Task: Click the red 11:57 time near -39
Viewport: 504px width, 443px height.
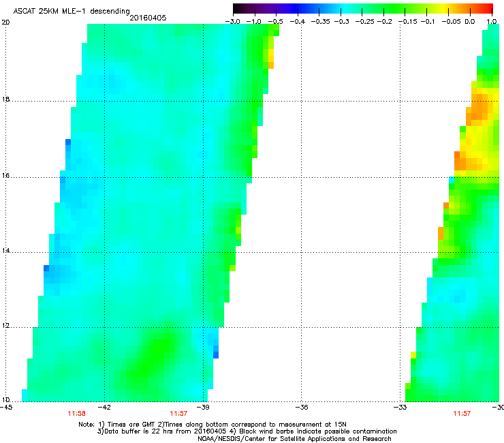Action: (178, 414)
